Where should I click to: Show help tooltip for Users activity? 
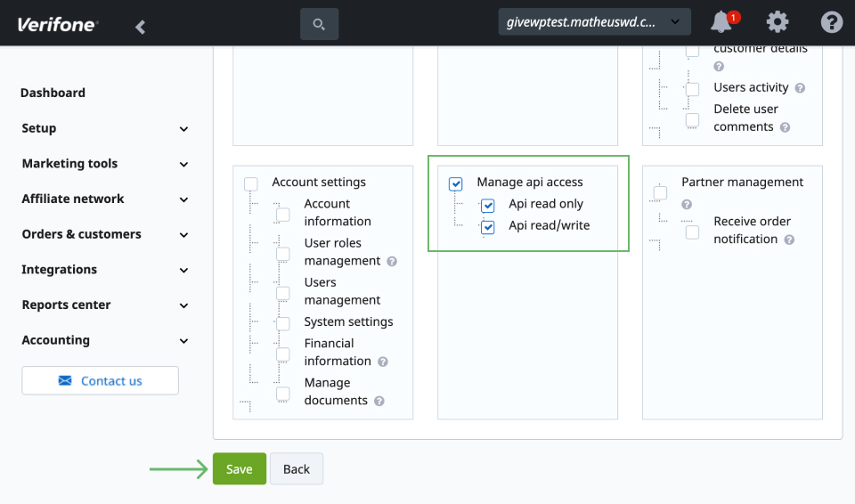(800, 88)
